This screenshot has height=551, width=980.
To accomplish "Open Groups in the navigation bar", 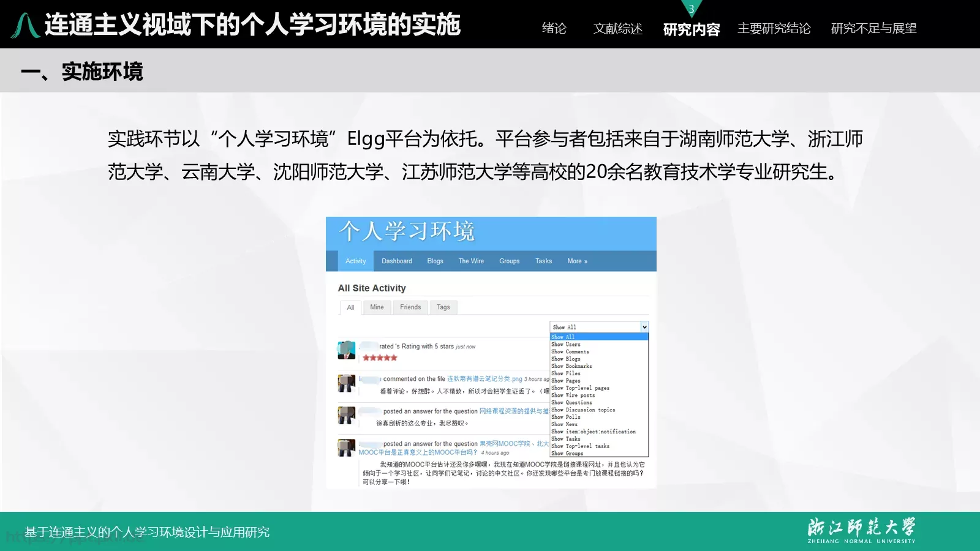I will click(x=509, y=261).
